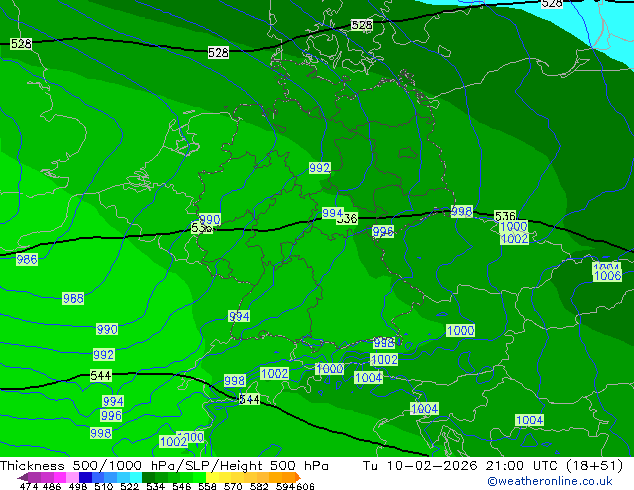Select the 582 value under the color scale
Viewport: 634px width, 490px height.
click(x=259, y=486)
